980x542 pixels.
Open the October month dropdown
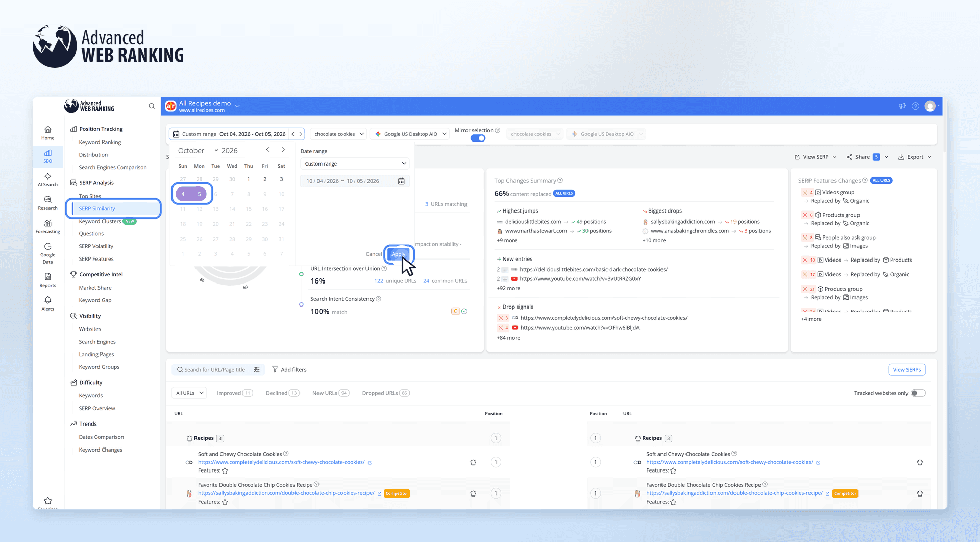[198, 150]
